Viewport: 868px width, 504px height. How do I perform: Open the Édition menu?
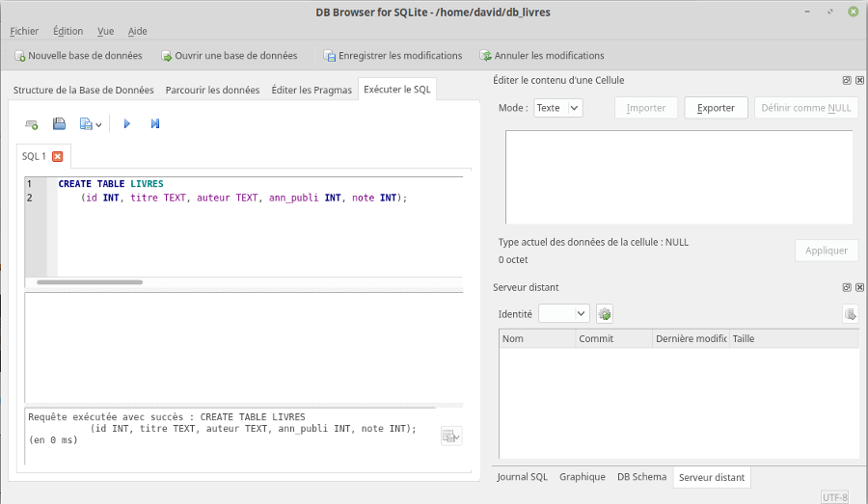[x=68, y=31]
